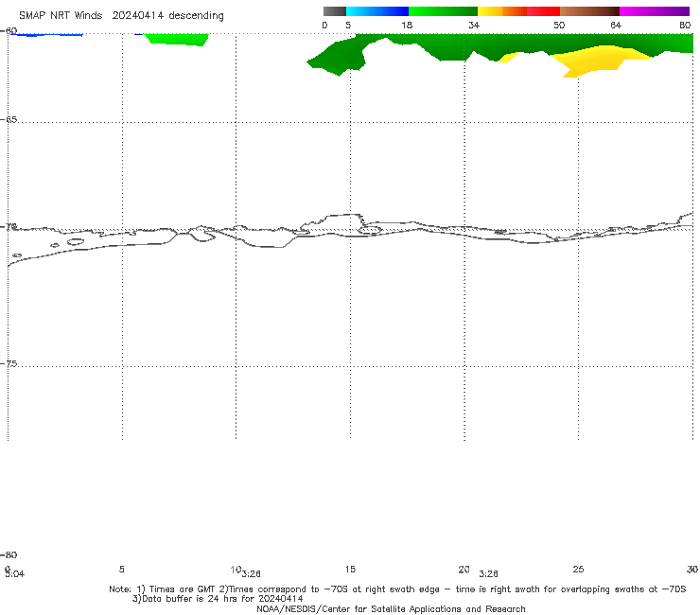Click the latitude label -80 at bottom left

(x=9, y=554)
